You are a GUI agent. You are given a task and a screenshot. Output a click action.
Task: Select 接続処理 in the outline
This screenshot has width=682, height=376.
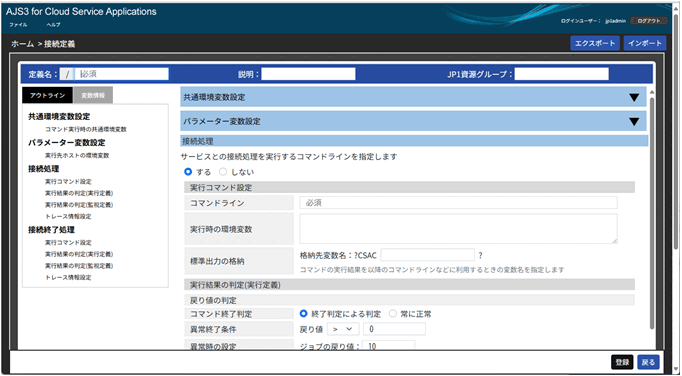point(43,169)
